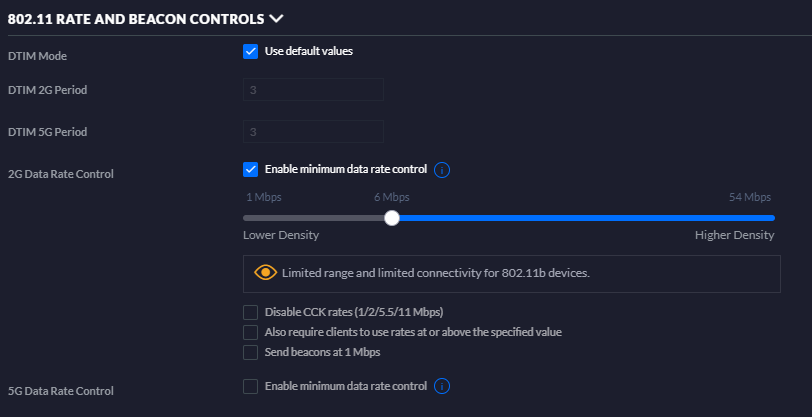Click the blue slider track toward Higher Density
The image size is (812, 417).
(587, 218)
